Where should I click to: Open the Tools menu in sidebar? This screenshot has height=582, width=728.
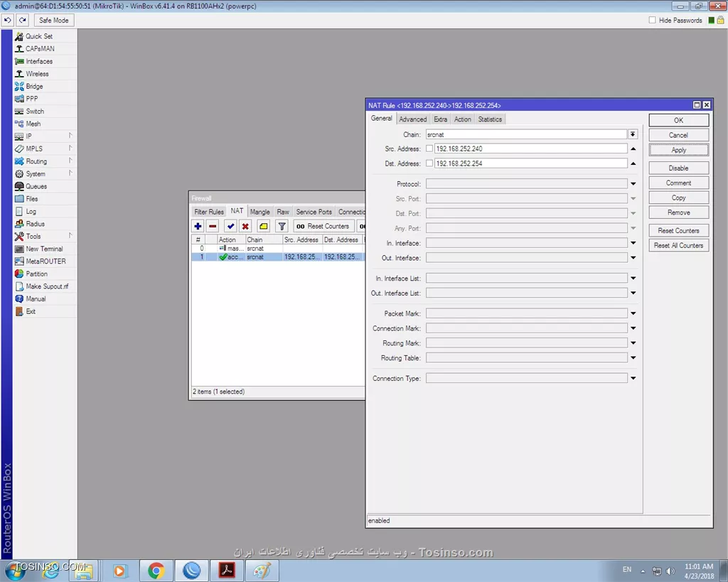[x=45, y=237]
